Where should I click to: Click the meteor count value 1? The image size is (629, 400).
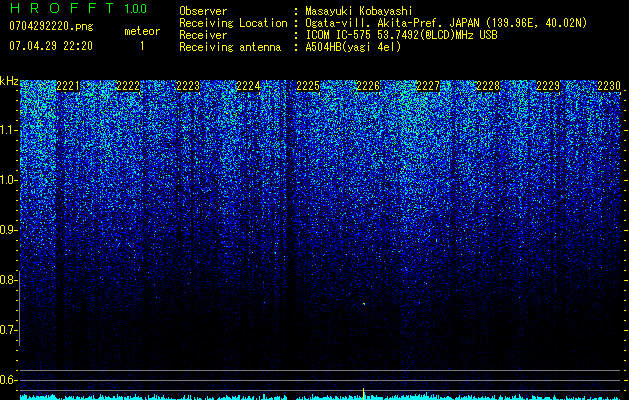[142, 46]
